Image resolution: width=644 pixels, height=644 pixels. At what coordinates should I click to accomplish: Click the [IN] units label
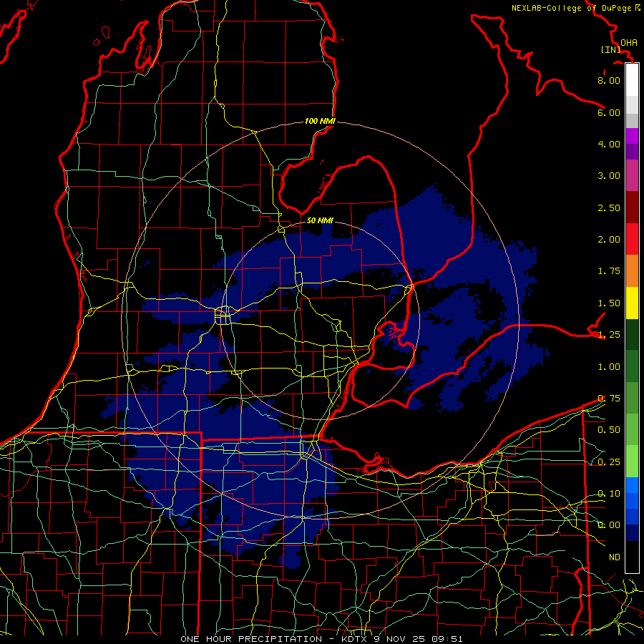tap(610, 49)
